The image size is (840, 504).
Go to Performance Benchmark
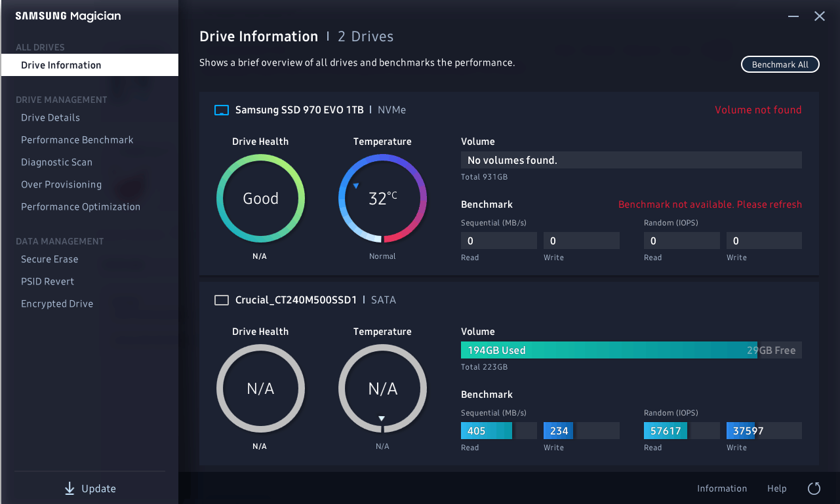[77, 140]
